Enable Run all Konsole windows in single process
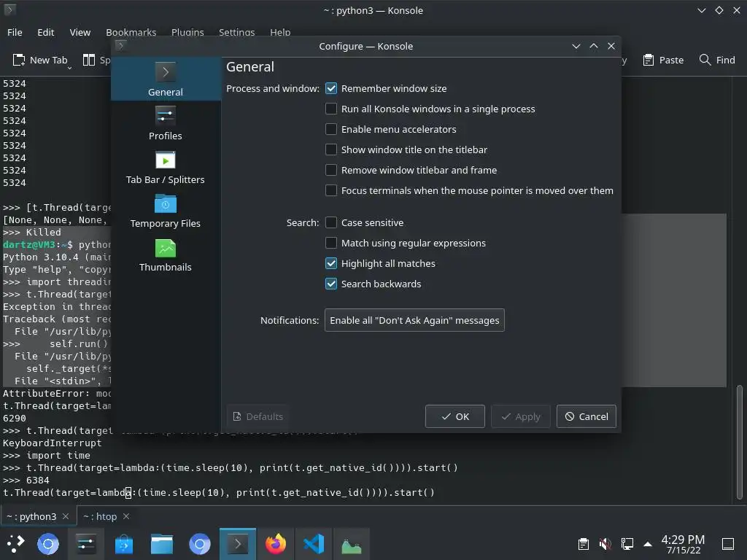The height and width of the screenshot is (560, 747). pos(331,109)
